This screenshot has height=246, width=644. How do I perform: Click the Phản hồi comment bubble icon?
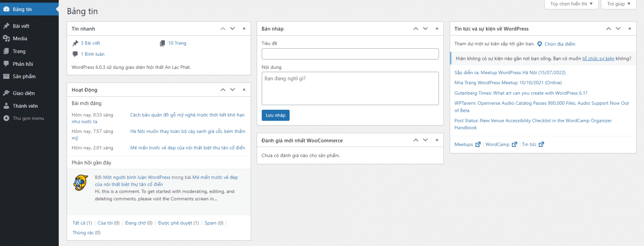(x=6, y=64)
